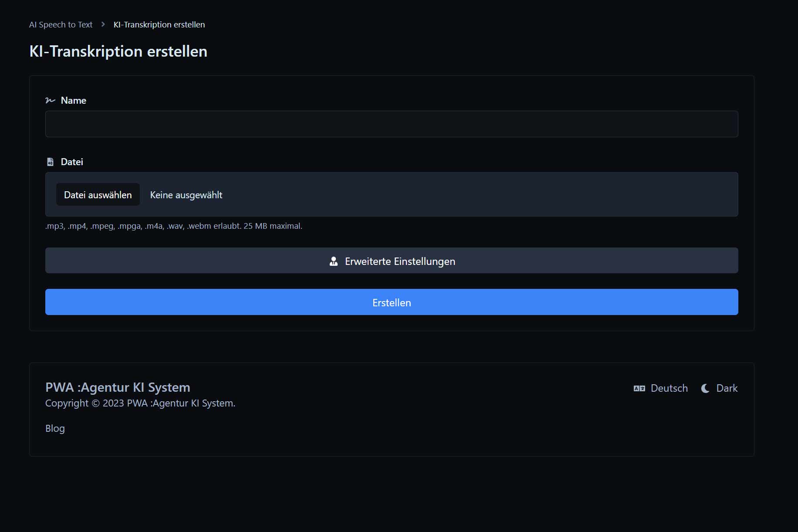Select the KI-Transkription erstellen breadcrumb item
798x532 pixels.
(159, 25)
